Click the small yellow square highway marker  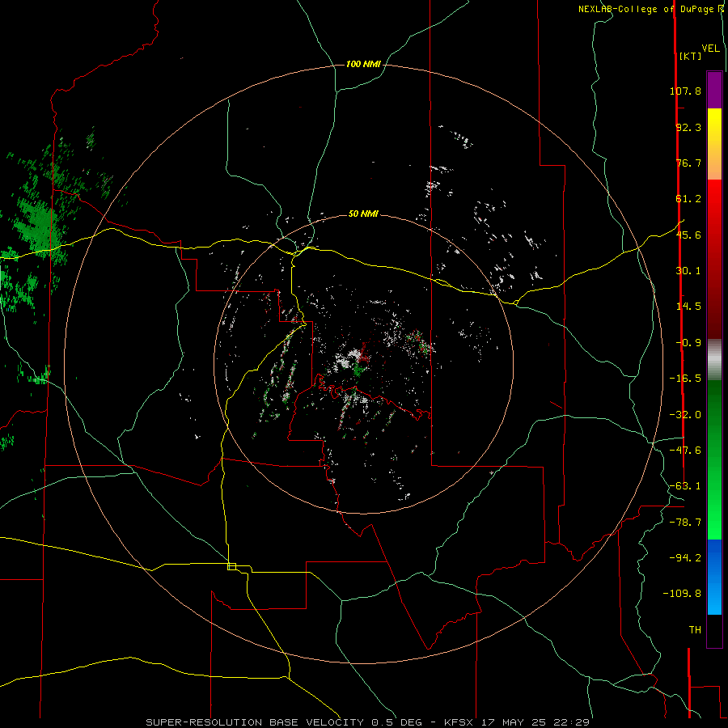point(231,566)
